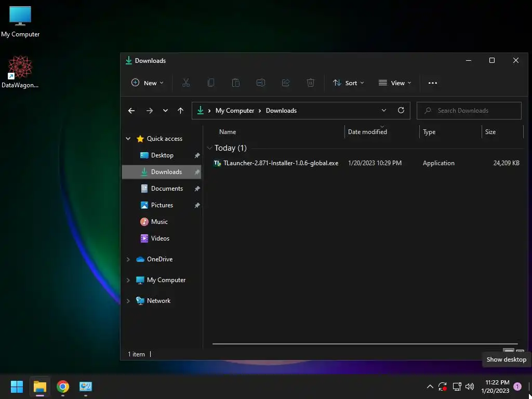Open recent locations chevron

[x=165, y=111]
